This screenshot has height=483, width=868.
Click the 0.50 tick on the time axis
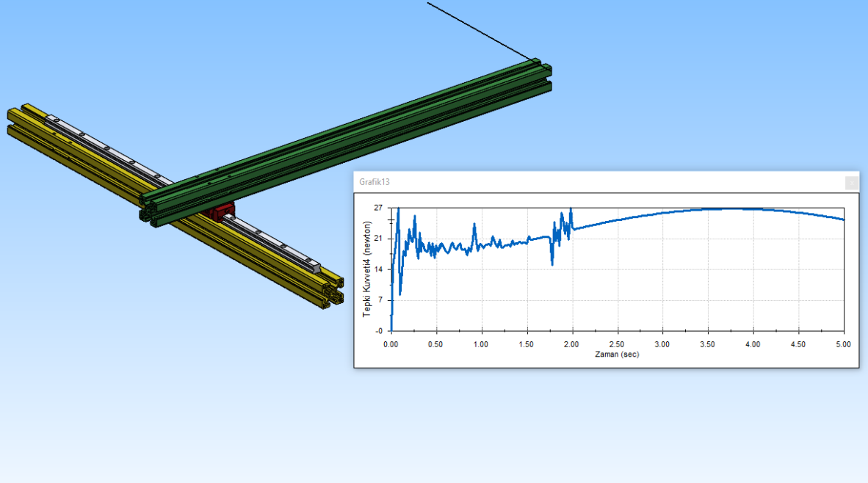click(x=435, y=344)
